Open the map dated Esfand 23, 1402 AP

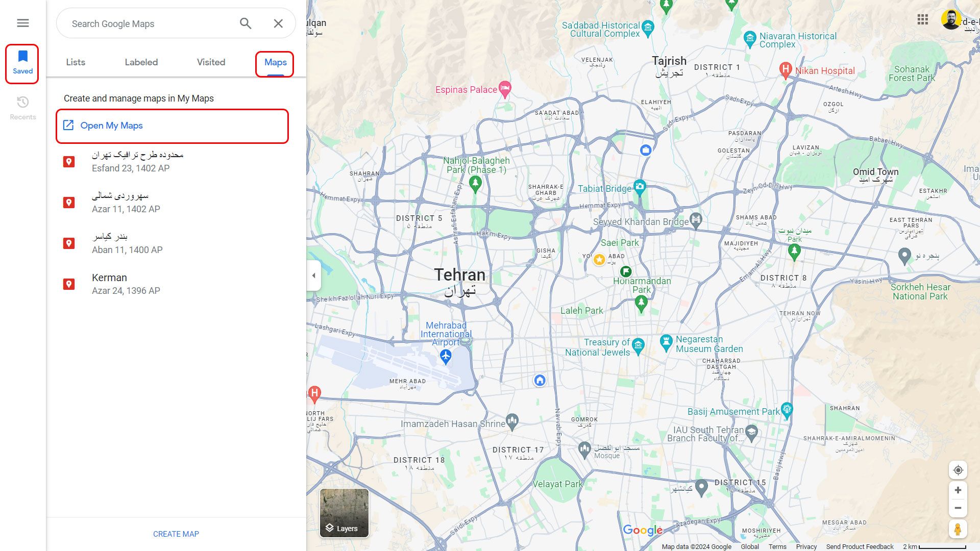pos(176,161)
